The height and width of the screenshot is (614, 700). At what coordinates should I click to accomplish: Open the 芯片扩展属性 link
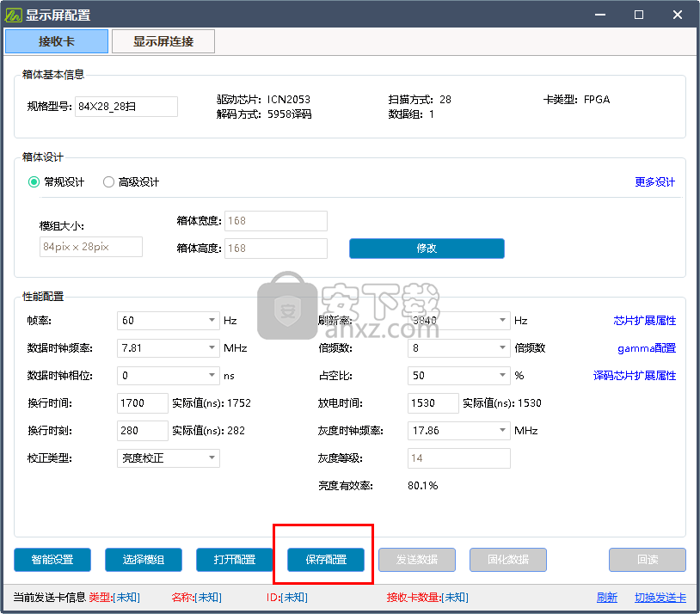pos(645,321)
